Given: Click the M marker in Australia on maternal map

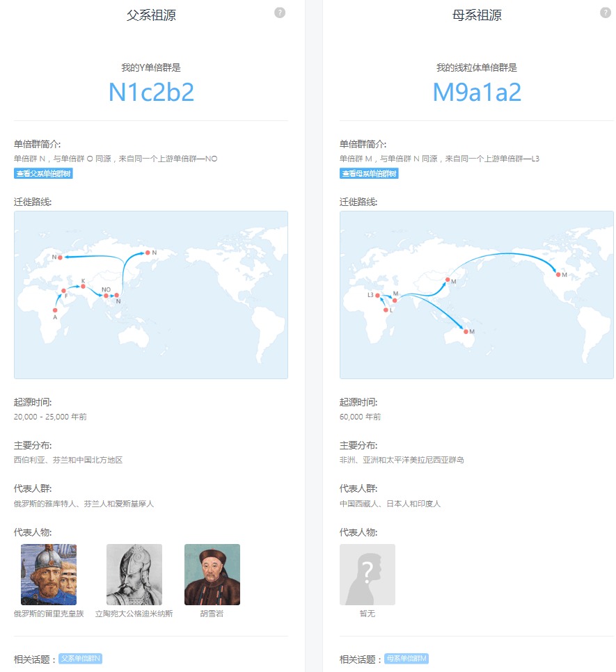Looking at the screenshot, I should 464,331.
